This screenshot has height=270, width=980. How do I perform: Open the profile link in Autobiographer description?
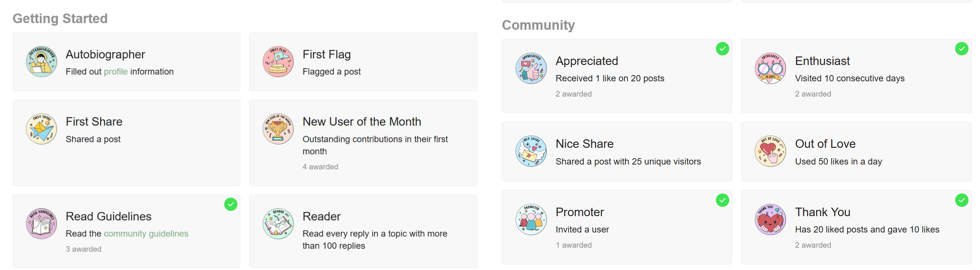(x=116, y=72)
